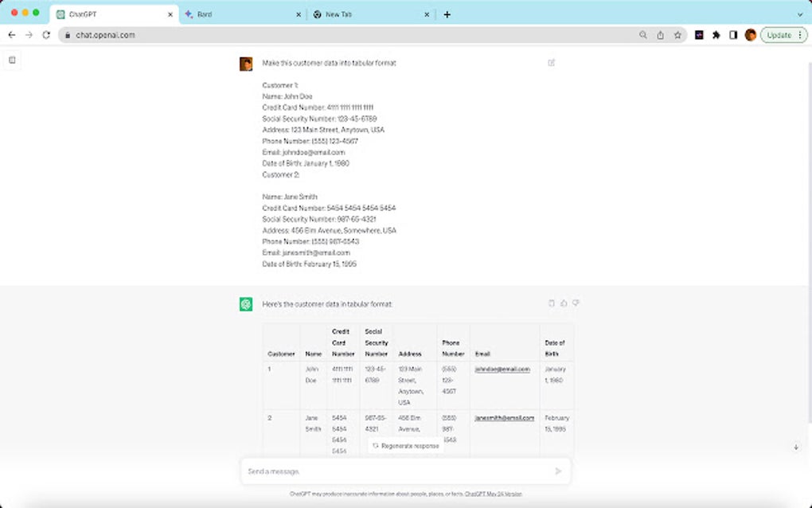Viewport: 812px width, 508px height.
Task: Click the search lens icon in address bar
Action: point(644,35)
